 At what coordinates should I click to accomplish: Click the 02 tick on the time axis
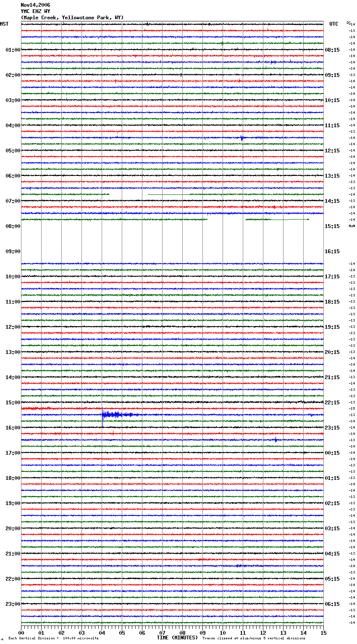click(61, 633)
